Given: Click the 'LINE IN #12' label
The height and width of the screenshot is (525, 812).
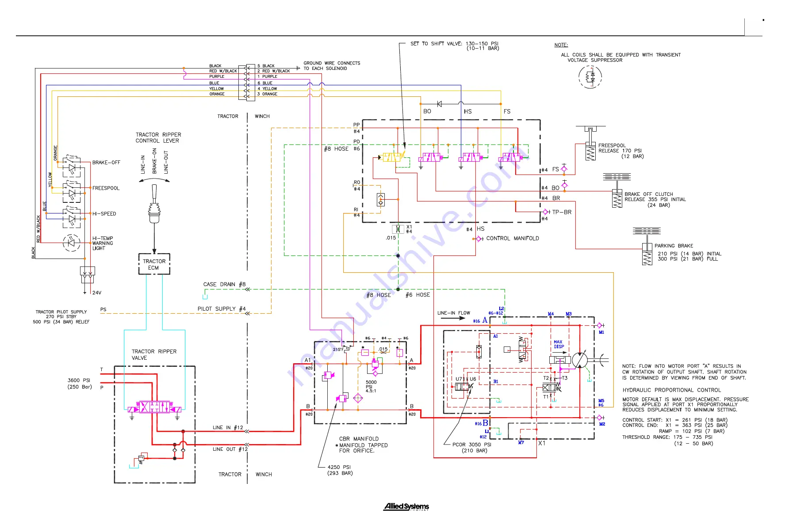Looking at the screenshot, I should (228, 428).
